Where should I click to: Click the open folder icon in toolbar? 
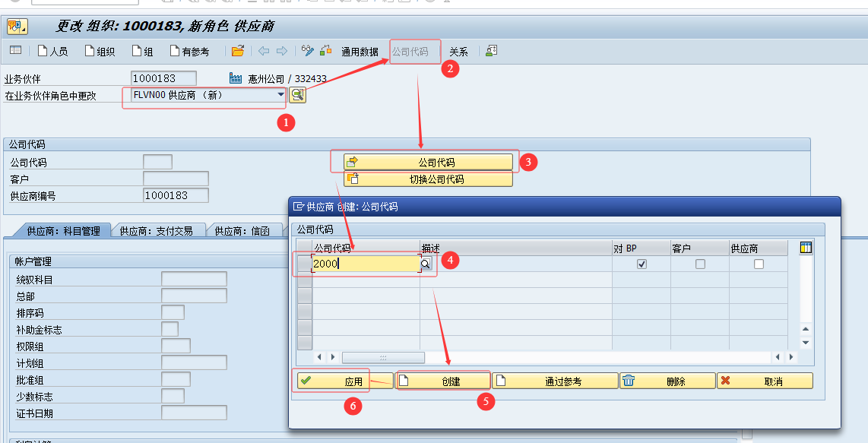(238, 51)
